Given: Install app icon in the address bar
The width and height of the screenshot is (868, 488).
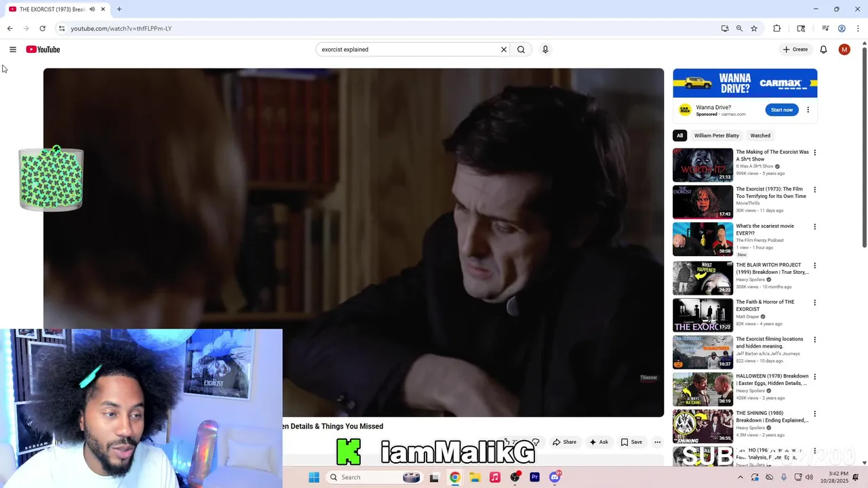Looking at the screenshot, I should 725,28.
